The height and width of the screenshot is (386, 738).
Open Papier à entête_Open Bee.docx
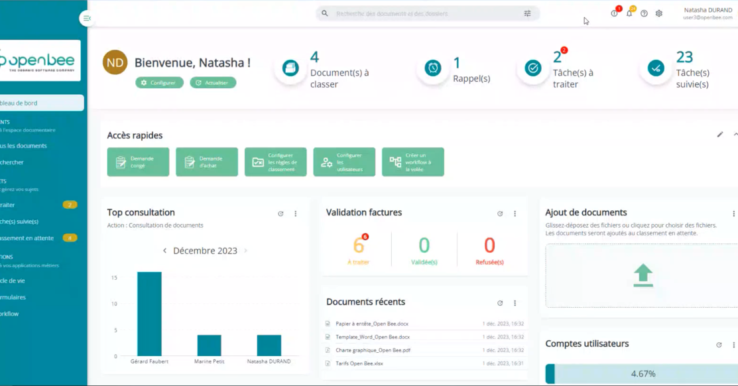[372, 324]
